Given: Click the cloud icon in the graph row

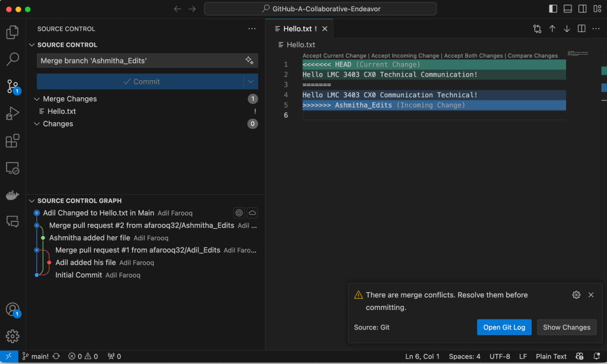Looking at the screenshot, I should tap(252, 213).
